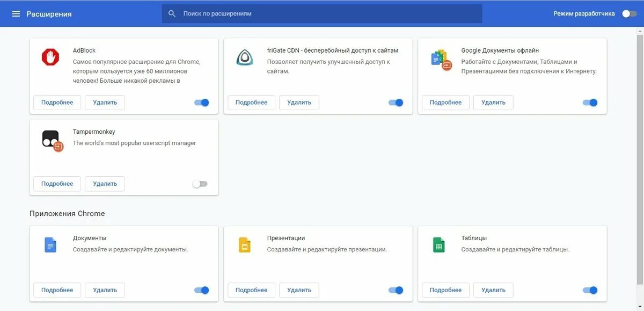Click the Документы app name
This screenshot has width=644, height=311.
pos(90,238)
